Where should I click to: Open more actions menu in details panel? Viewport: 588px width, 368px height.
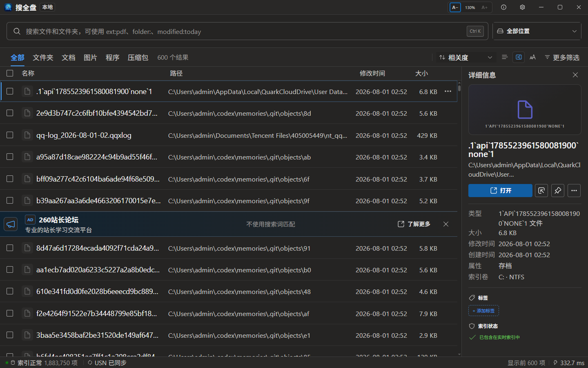[574, 191]
